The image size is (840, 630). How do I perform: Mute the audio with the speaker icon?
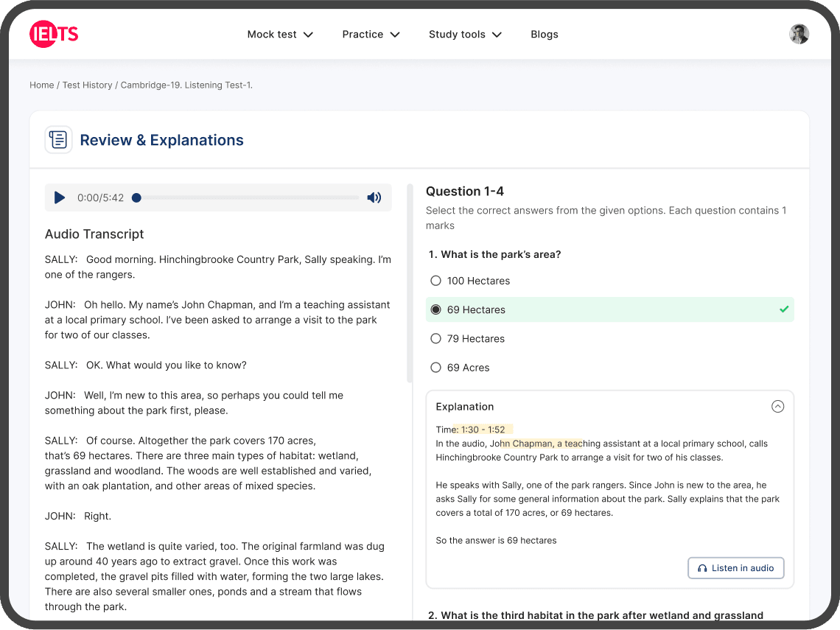(374, 197)
